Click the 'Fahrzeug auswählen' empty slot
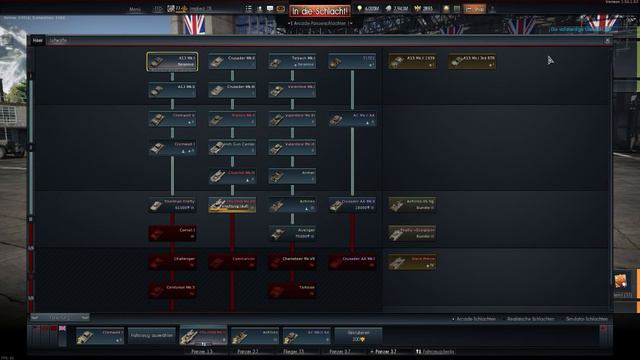 (x=152, y=336)
